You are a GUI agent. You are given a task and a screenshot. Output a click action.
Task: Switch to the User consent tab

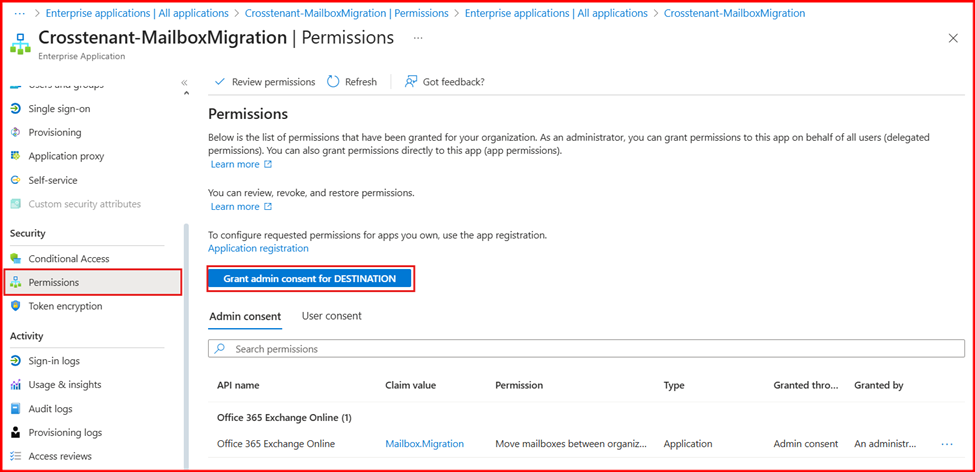(x=331, y=316)
